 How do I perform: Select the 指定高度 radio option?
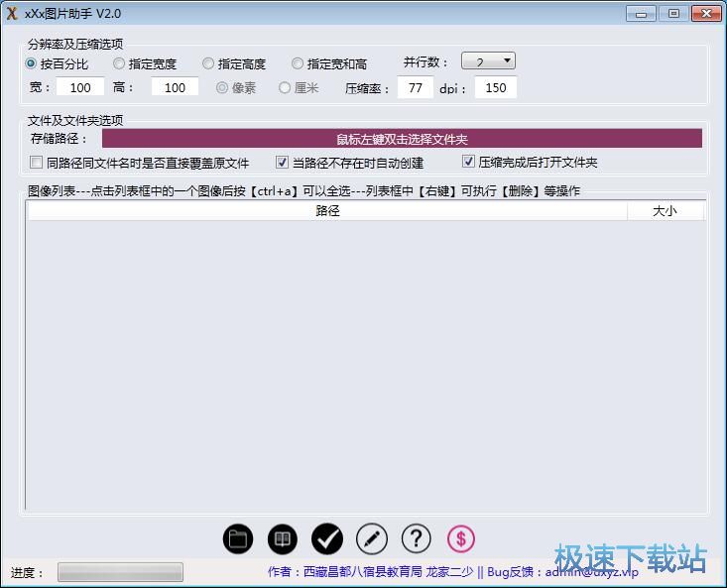point(208,63)
